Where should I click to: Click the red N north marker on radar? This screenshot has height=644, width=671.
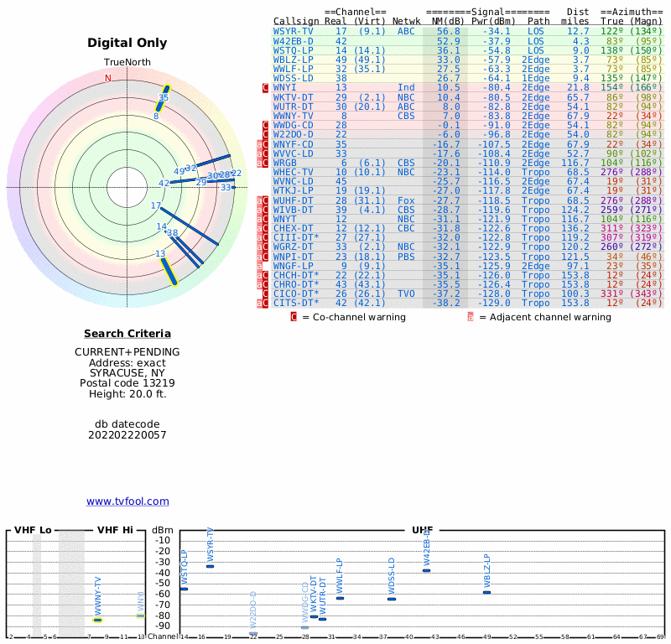[x=107, y=79]
